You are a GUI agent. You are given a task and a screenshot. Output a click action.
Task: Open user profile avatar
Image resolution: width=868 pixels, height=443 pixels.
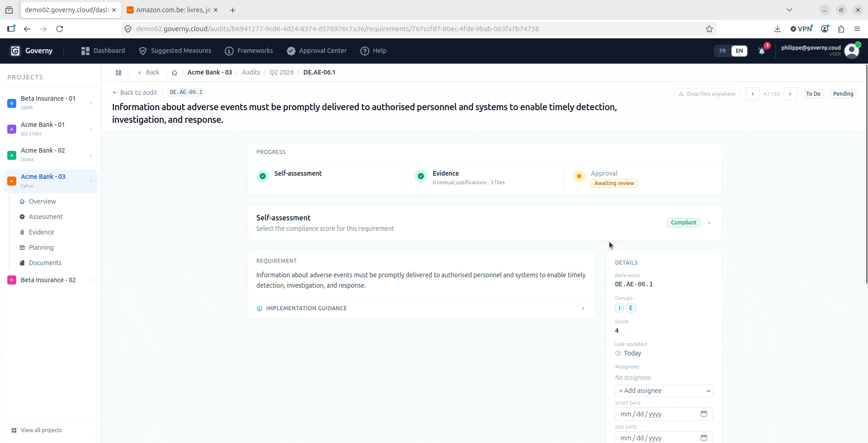tap(852, 51)
